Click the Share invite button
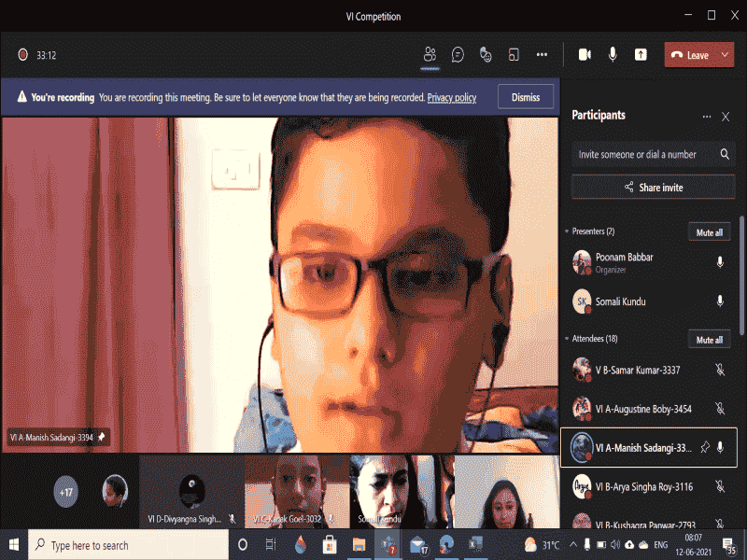The image size is (747, 560). tap(653, 188)
